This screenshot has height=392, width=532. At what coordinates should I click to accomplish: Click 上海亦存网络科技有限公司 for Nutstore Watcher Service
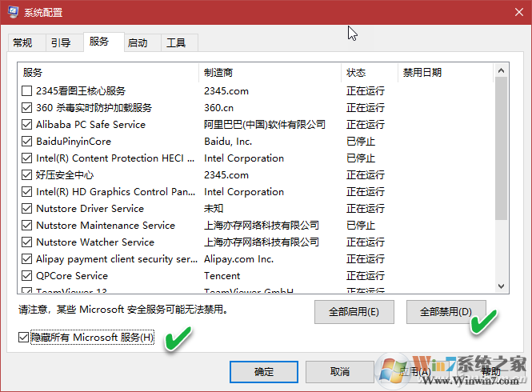[262, 242]
